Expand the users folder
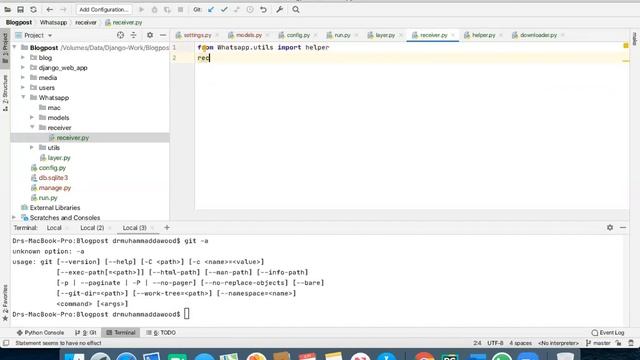This screenshot has height=360, width=640. 23,87
